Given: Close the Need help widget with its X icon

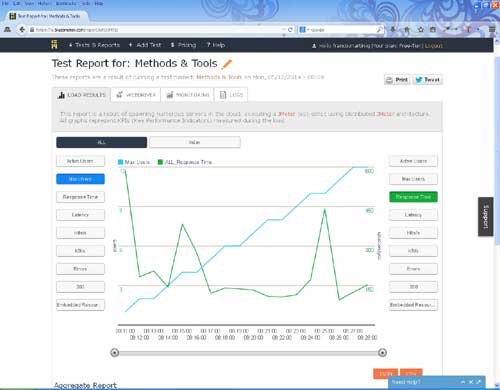Looking at the screenshot, I should pos(471,382).
